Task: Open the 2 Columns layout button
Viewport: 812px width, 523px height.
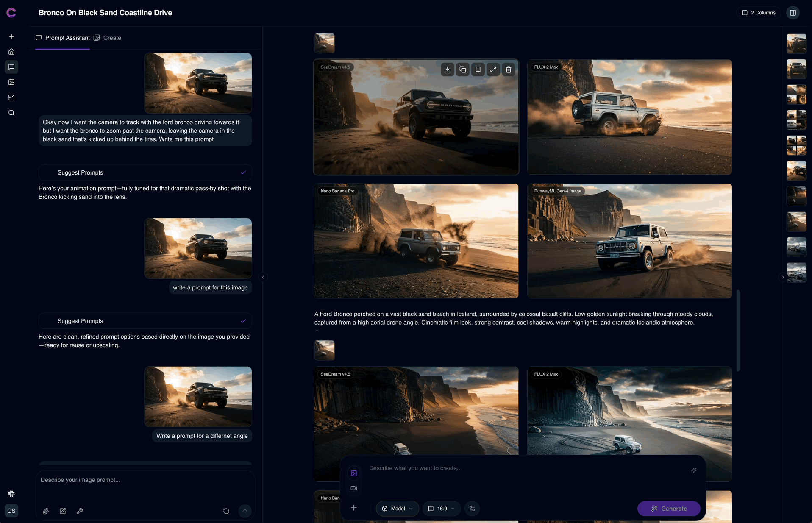Action: tap(758, 13)
